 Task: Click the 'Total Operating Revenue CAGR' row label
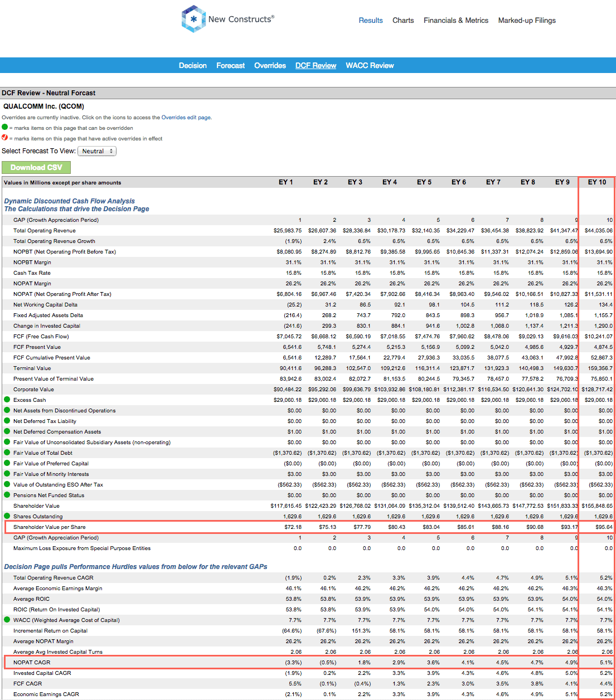[x=54, y=578]
